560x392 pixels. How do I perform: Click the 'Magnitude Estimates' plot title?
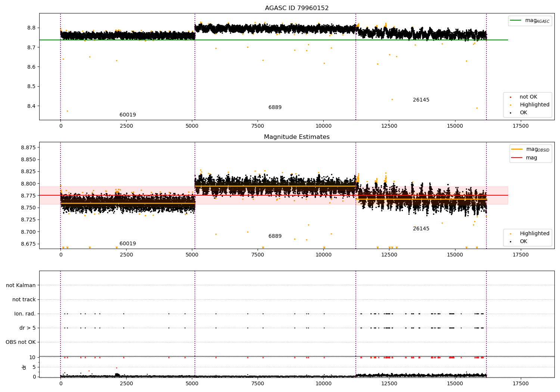[297, 137]
